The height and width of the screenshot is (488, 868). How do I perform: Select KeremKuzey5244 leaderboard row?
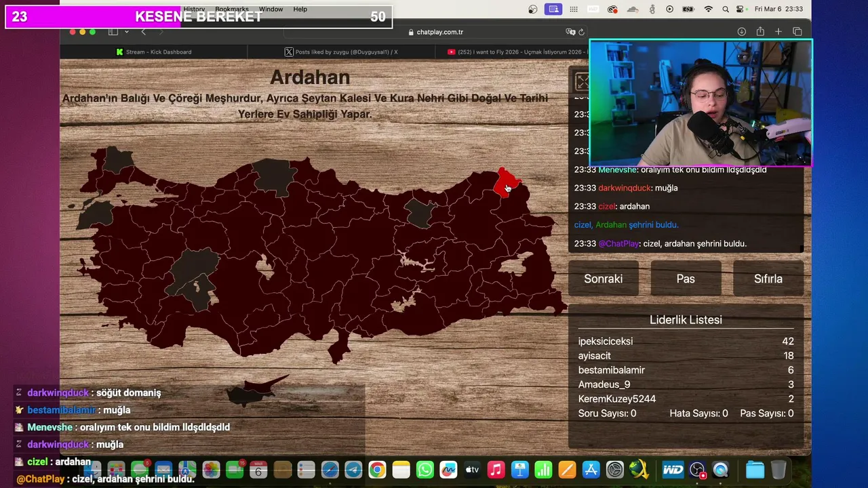686,399
